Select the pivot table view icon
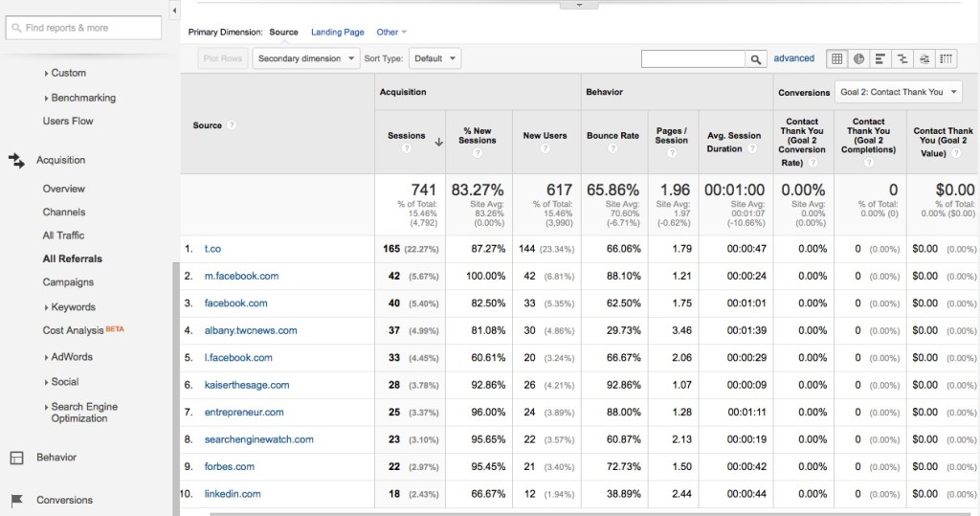The width and height of the screenshot is (980, 516). [946, 58]
